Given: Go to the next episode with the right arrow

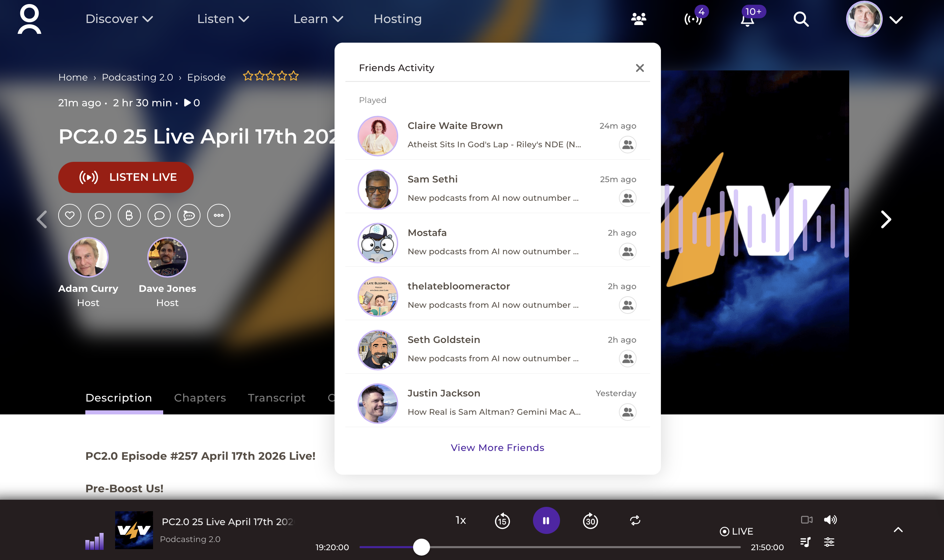Looking at the screenshot, I should coord(886,219).
